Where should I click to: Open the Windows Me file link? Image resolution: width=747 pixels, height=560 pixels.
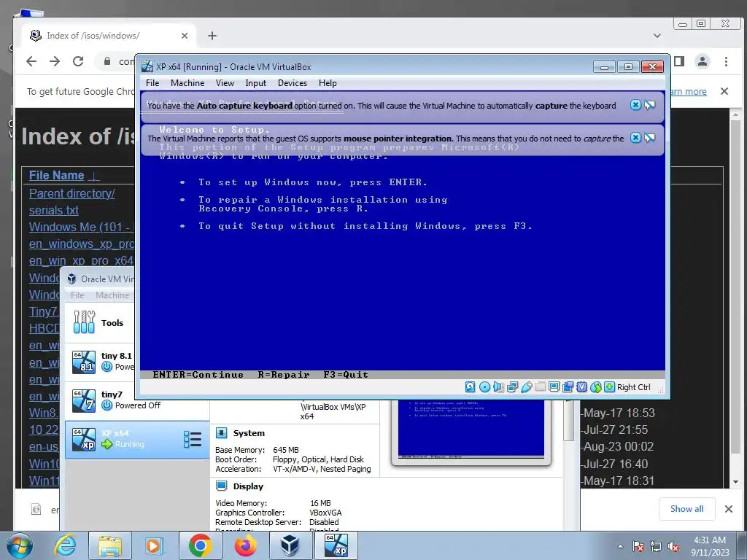(x=81, y=227)
